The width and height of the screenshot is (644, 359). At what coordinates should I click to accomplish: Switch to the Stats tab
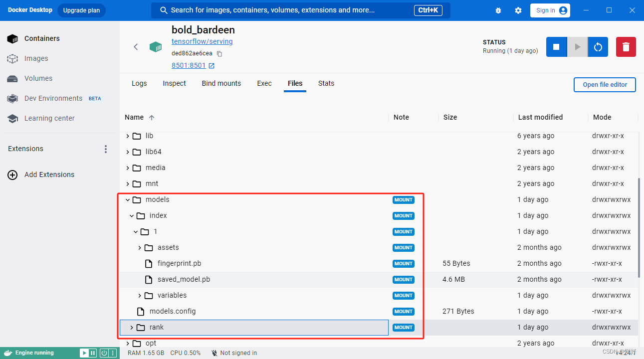pos(326,83)
